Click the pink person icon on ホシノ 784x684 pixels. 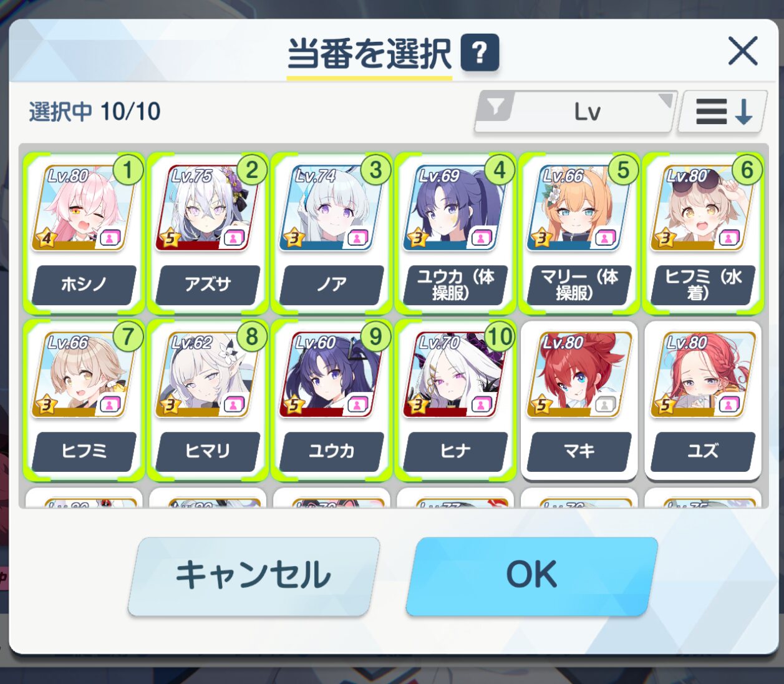point(110,238)
